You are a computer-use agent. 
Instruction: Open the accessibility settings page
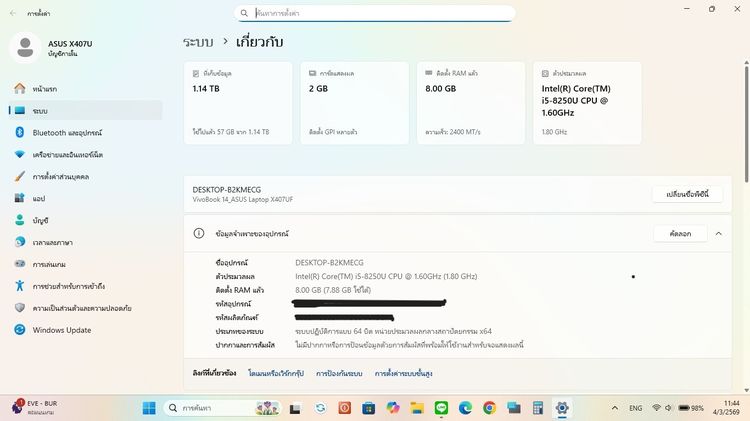point(85,286)
